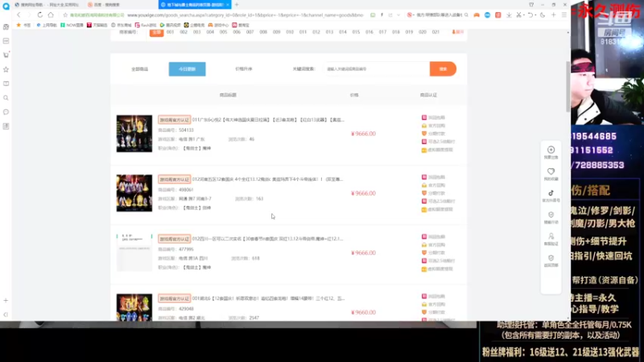The image size is (644, 362).
Task: Focus the keyword search input field
Action: point(376,69)
